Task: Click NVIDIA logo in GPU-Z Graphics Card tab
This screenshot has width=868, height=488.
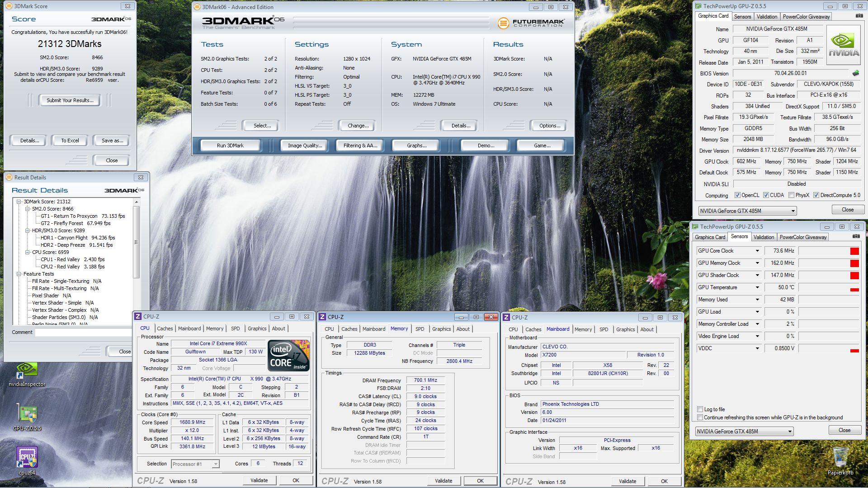Action: click(844, 45)
